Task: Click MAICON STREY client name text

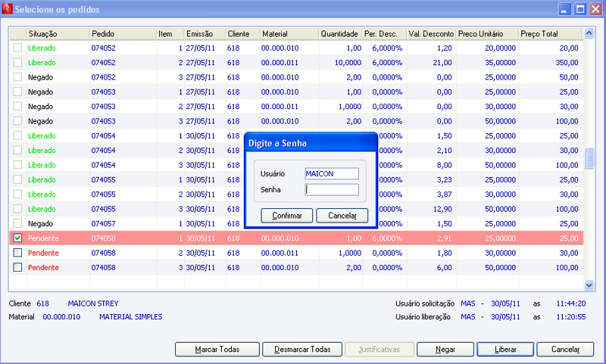Action: [93, 303]
